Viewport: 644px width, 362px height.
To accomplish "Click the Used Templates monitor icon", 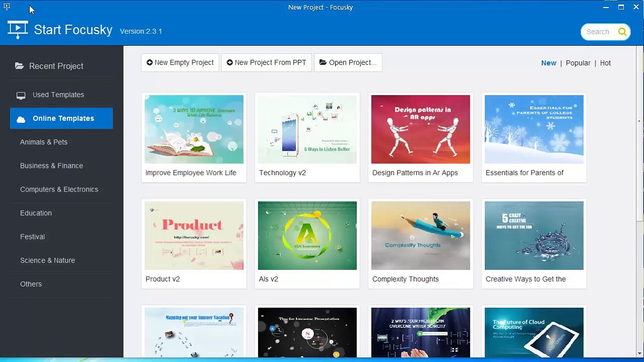I will coord(21,95).
